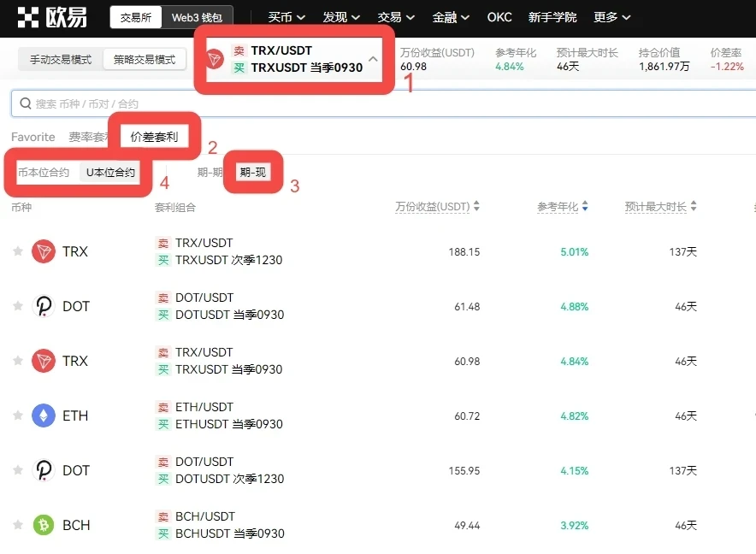Expand the 更多 menu
The width and height of the screenshot is (756, 554).
coord(612,17)
